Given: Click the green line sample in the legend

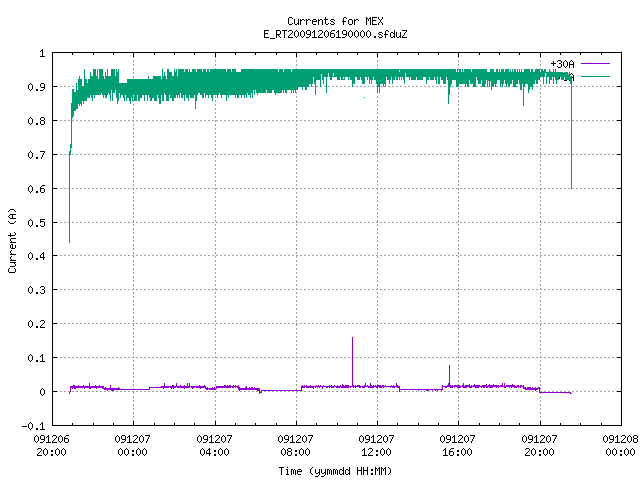Looking at the screenshot, I should (595, 76).
